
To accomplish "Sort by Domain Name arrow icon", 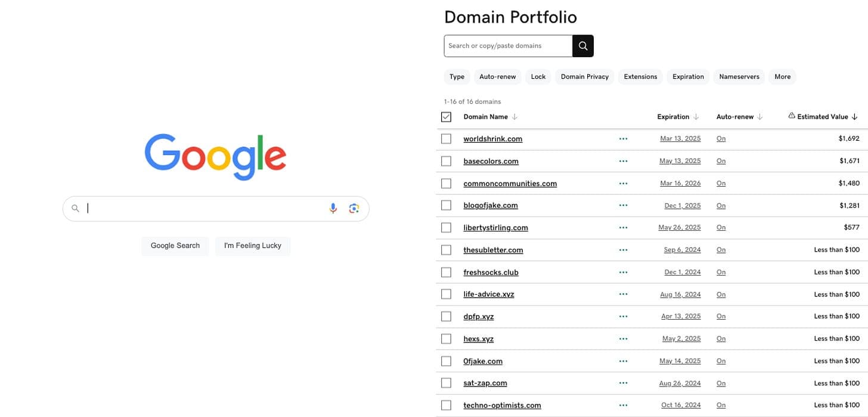I will coord(514,117).
